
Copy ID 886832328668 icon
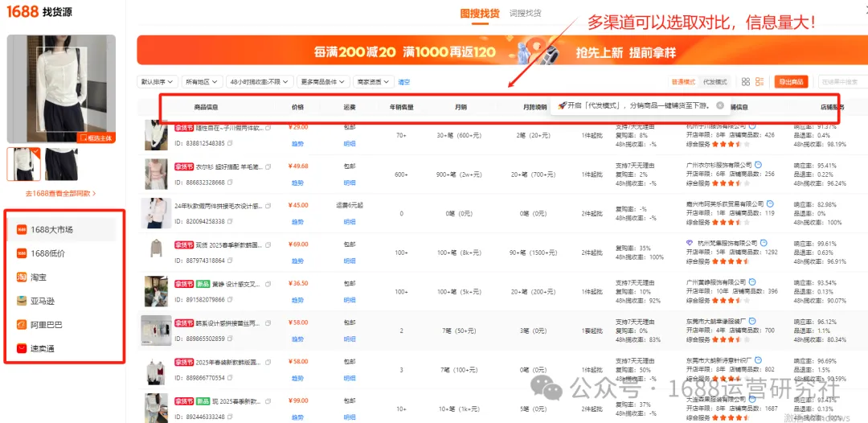[x=230, y=183]
